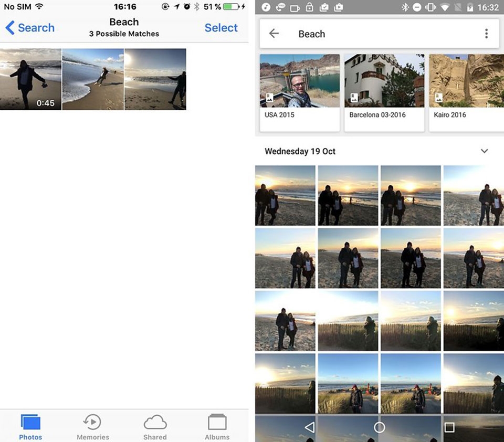Open the middle beach shoreline photo match
Screen dimensions: 504x442
pyautogui.click(x=93, y=79)
